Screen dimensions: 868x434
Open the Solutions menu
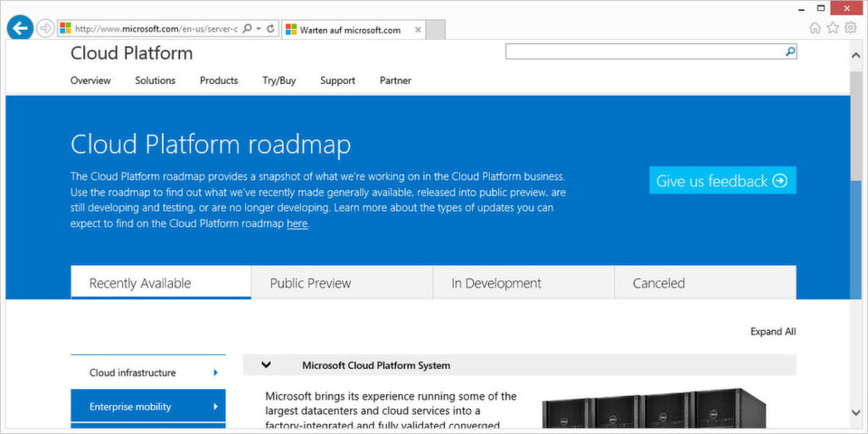coord(155,80)
